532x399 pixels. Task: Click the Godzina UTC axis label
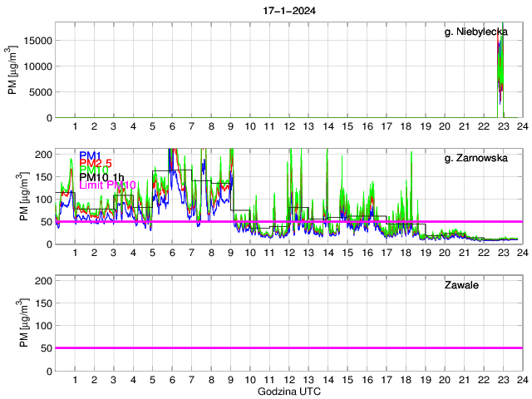point(288,391)
